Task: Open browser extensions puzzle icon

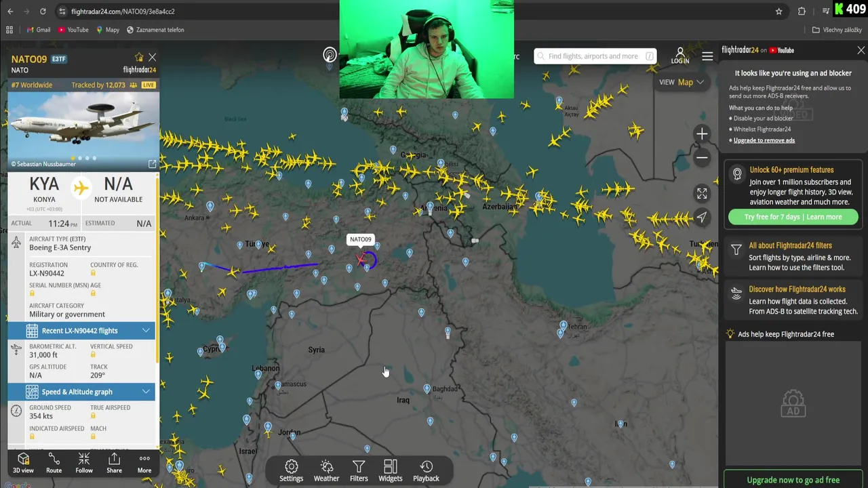Action: tap(802, 12)
